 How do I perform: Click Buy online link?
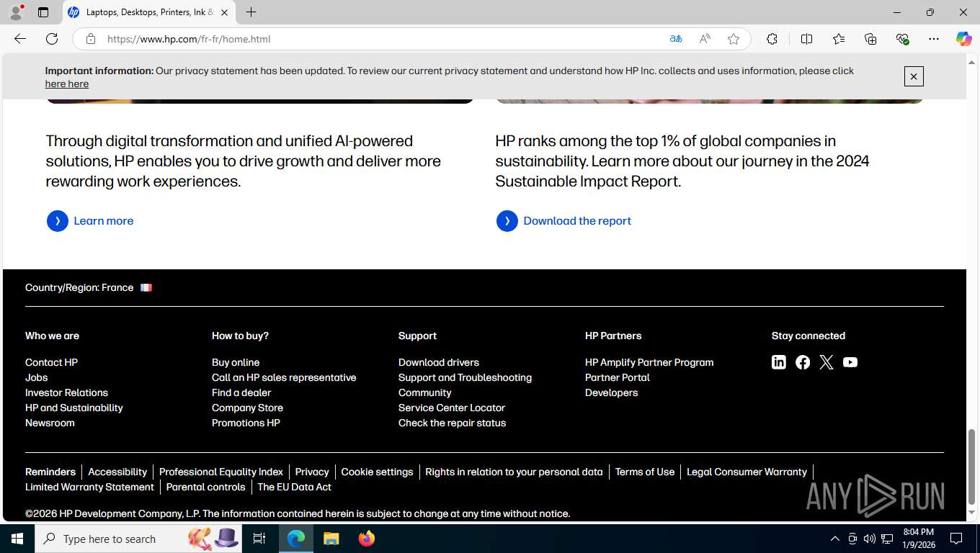pyautogui.click(x=236, y=362)
